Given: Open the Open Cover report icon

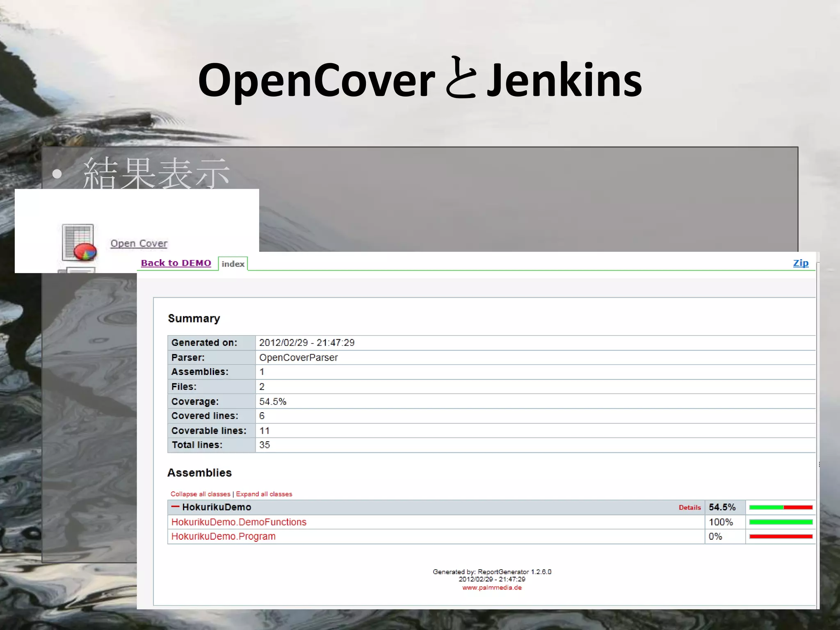Looking at the screenshot, I should 80,242.
